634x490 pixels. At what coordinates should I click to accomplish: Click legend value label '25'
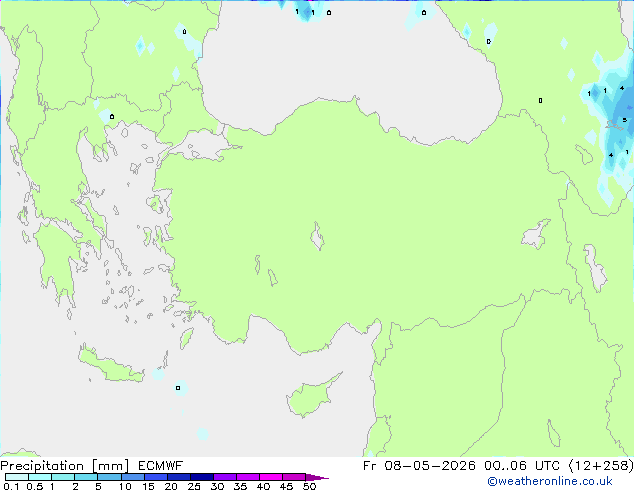point(194,486)
